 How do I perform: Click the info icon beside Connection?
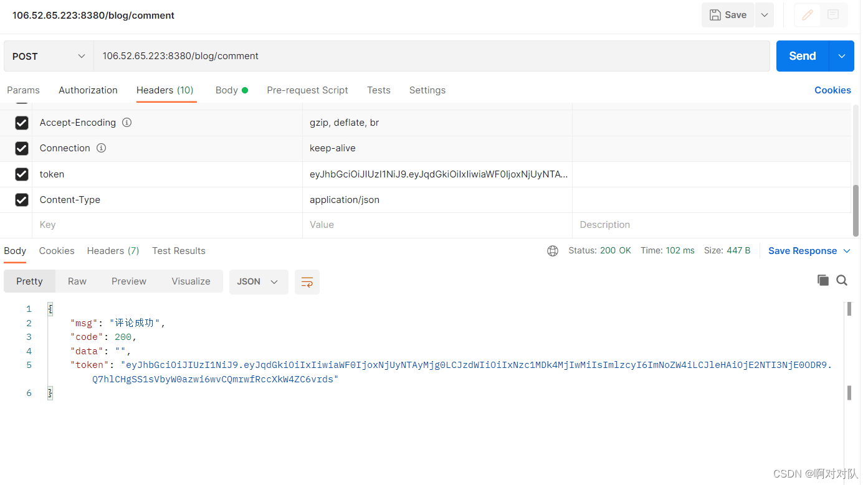[101, 148]
